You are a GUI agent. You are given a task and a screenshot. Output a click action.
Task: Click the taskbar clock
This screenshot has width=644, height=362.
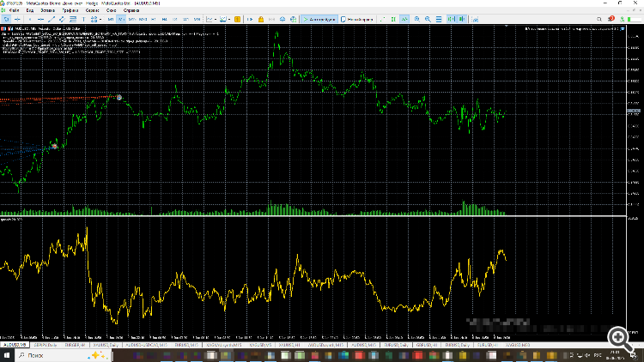[615, 355]
